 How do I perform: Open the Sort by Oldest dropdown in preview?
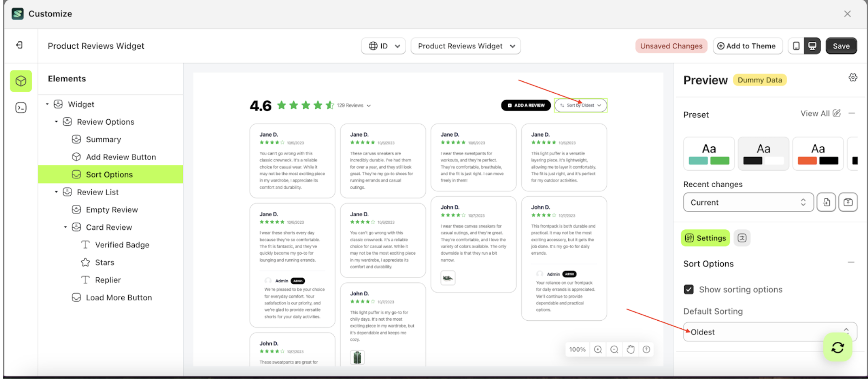pyautogui.click(x=580, y=105)
